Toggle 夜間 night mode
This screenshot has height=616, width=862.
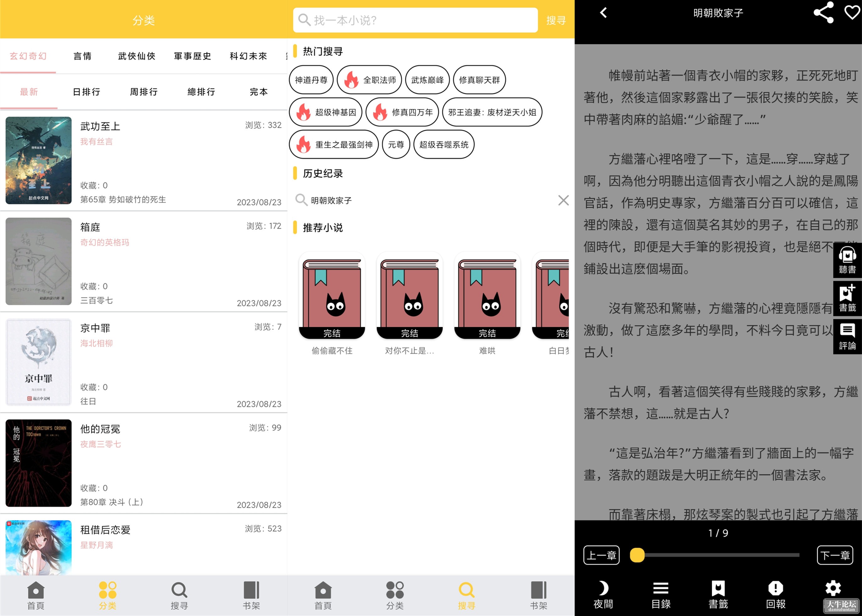pos(603,595)
